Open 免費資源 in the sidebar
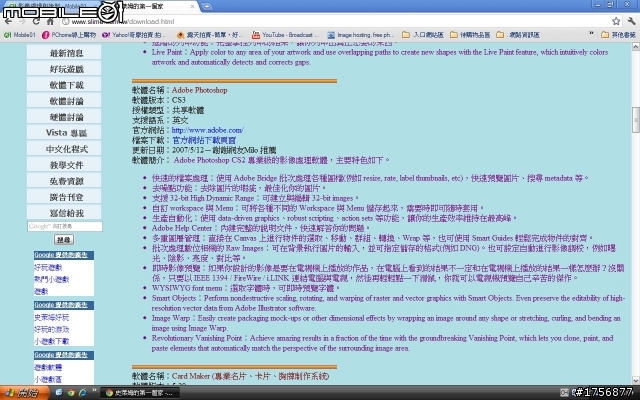 (x=64, y=181)
